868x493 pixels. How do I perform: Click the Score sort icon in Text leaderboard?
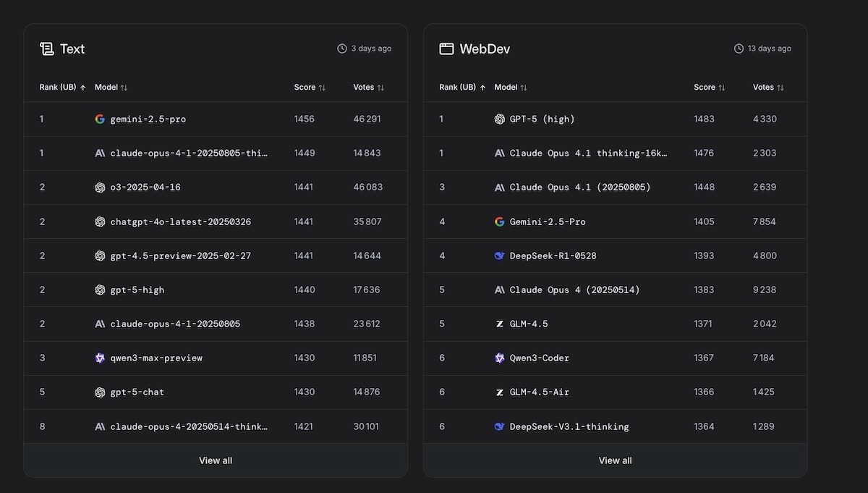[x=322, y=88]
